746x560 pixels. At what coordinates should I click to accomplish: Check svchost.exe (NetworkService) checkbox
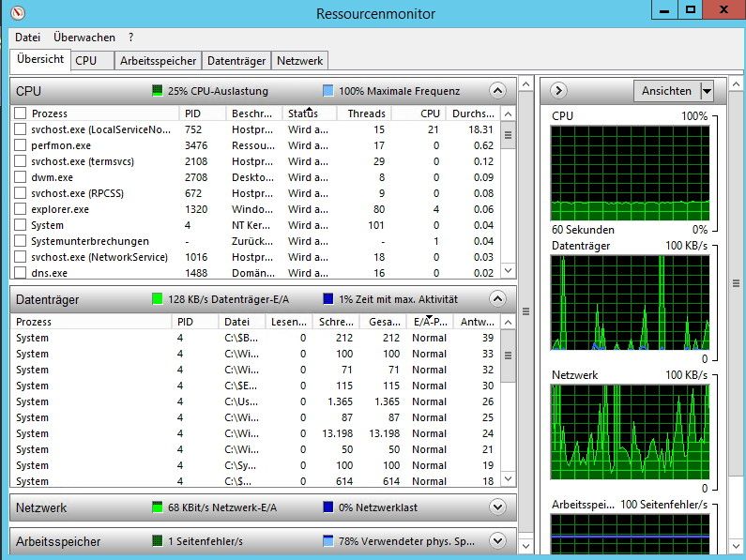tap(20, 257)
